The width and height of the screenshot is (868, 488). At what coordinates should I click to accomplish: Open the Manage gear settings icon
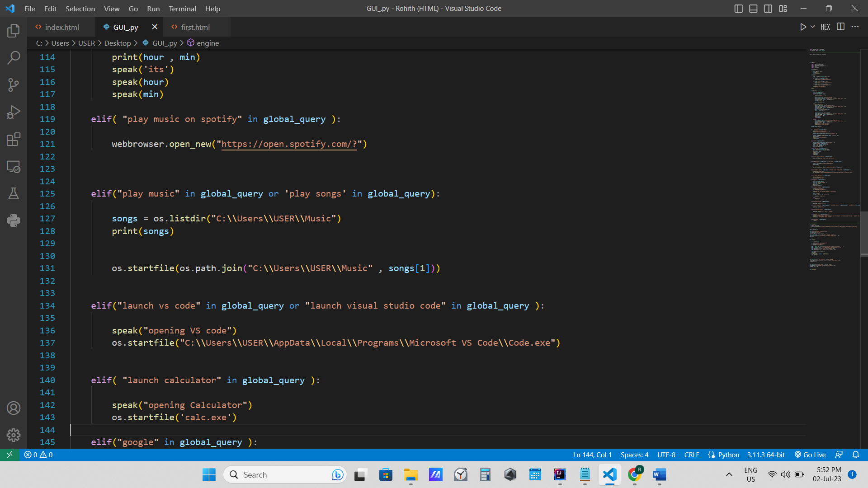14,435
